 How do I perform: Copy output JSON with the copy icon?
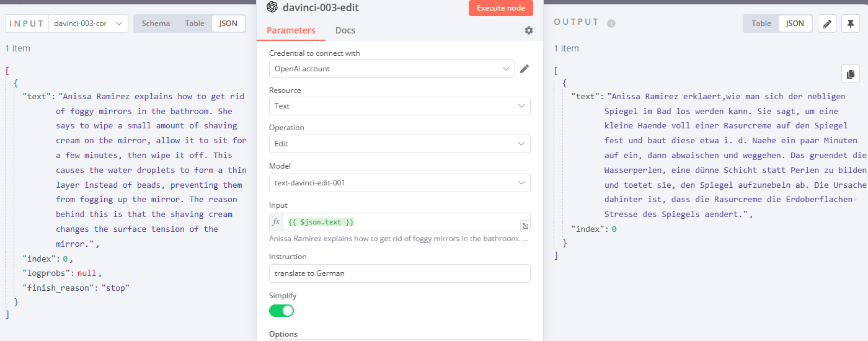(x=851, y=73)
